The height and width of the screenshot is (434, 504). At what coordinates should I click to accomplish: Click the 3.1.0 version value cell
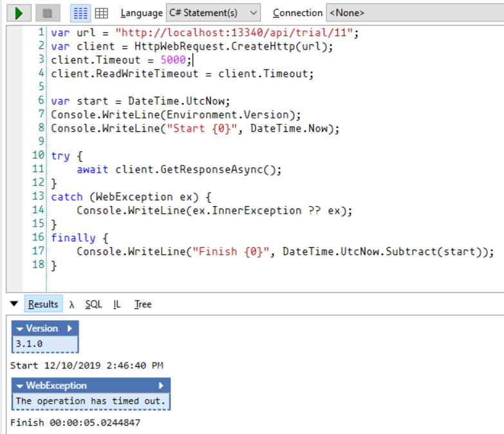point(45,344)
